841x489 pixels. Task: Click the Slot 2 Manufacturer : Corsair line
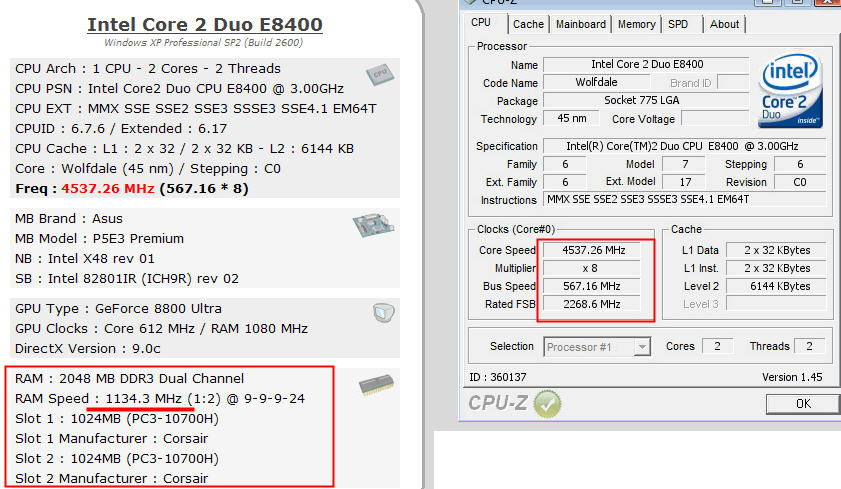111,479
